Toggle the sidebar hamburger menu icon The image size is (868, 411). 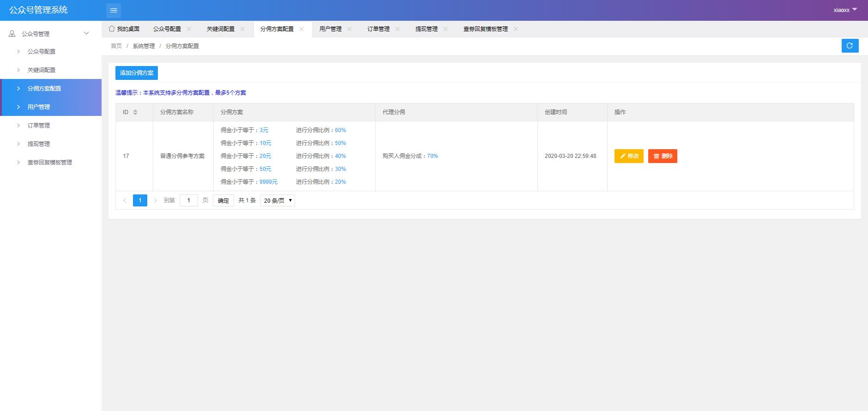[114, 10]
